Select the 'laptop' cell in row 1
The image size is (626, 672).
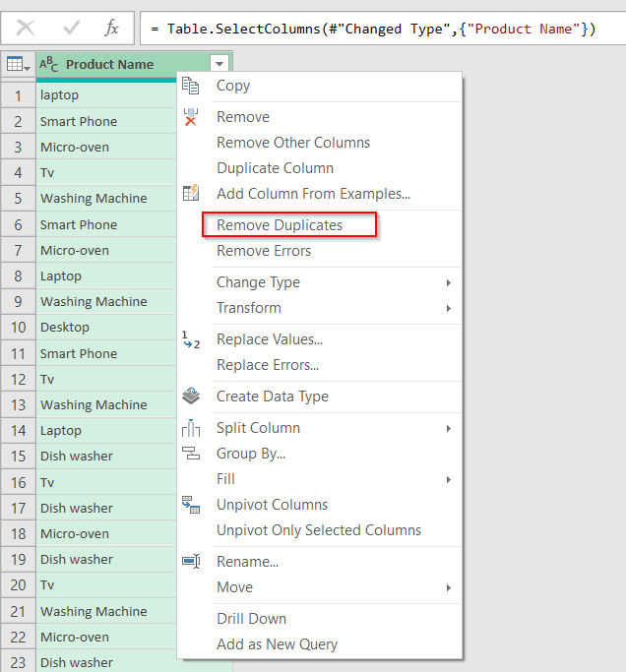[x=106, y=95]
